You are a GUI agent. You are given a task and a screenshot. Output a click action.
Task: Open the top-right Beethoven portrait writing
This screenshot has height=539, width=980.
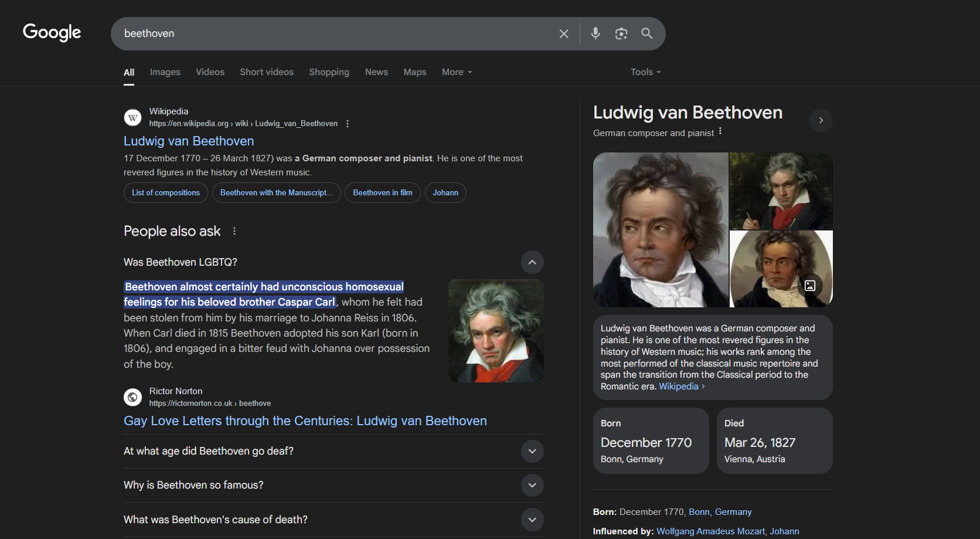coord(781,191)
